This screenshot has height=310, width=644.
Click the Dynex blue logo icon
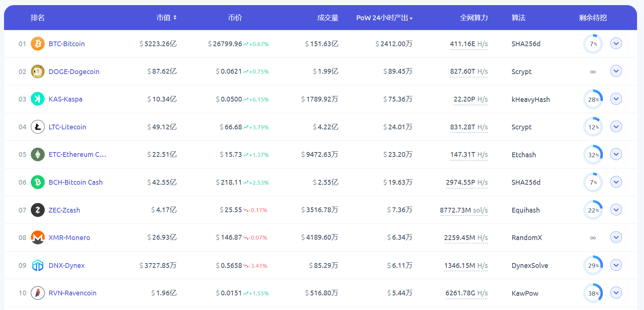click(x=38, y=265)
